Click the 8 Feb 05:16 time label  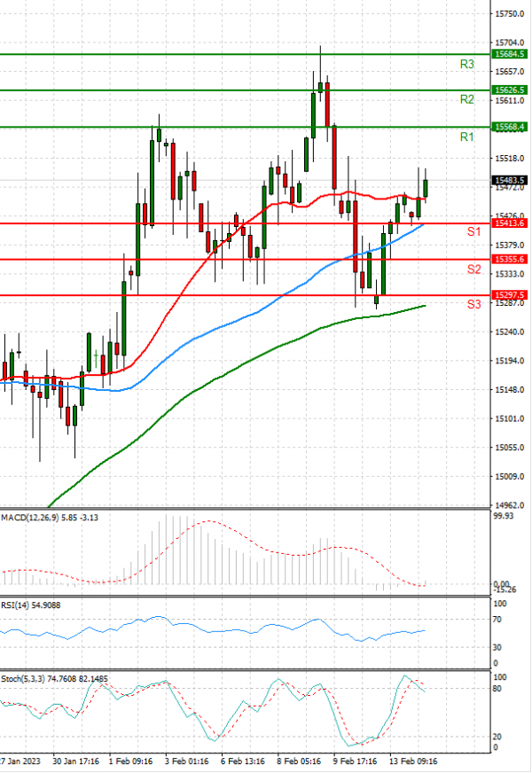299,761
